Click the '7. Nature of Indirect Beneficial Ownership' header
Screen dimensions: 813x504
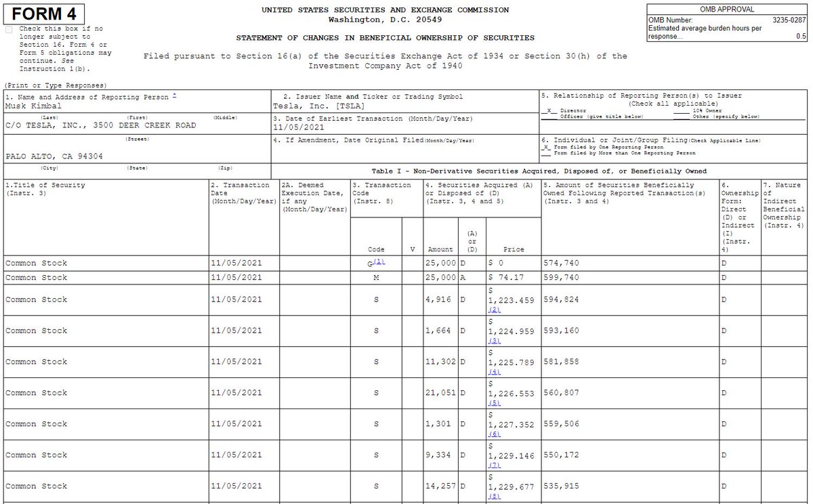pos(785,205)
